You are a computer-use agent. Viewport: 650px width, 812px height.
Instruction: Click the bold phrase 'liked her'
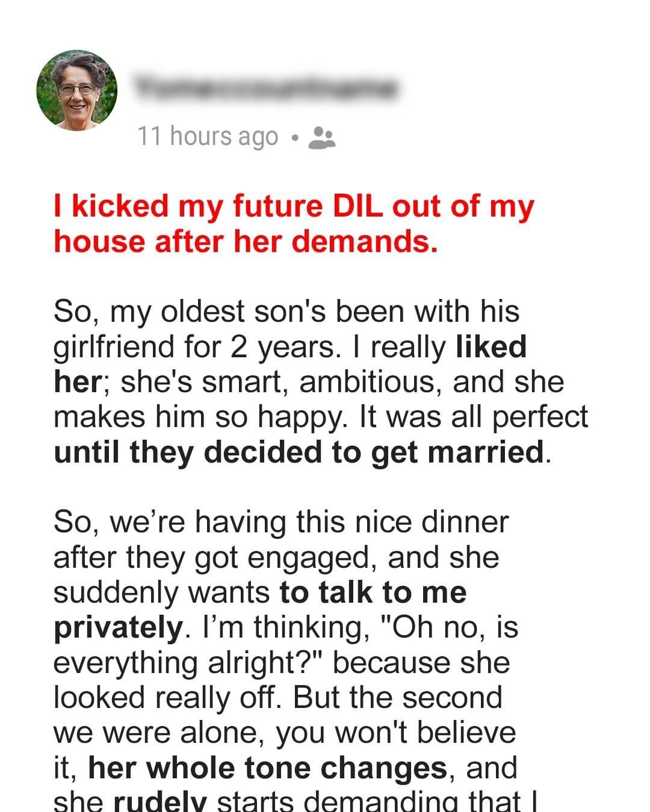(290, 364)
